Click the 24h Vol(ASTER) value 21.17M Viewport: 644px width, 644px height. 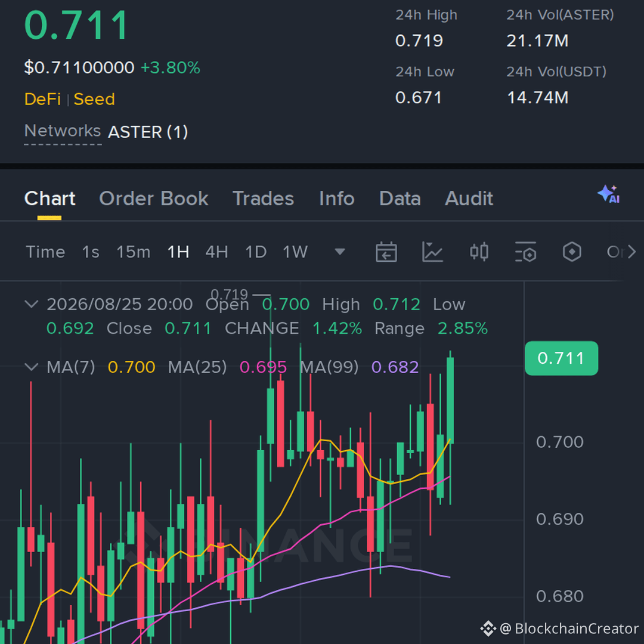tap(537, 41)
